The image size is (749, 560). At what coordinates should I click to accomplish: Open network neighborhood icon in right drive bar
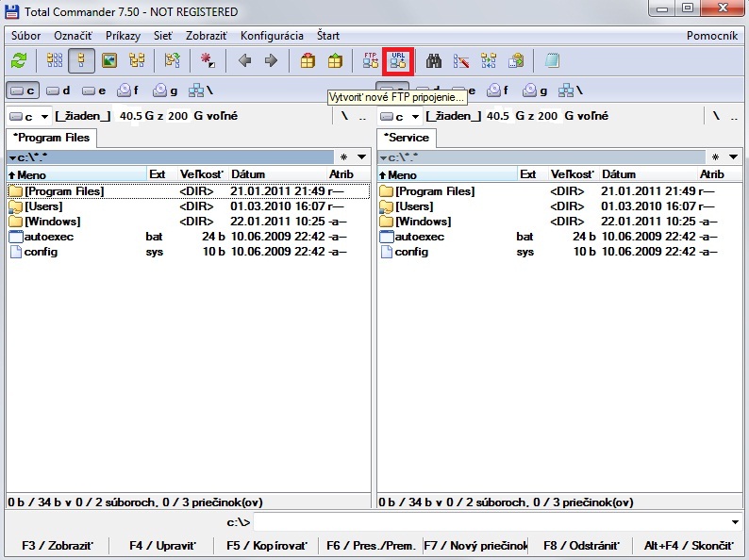coord(571,91)
